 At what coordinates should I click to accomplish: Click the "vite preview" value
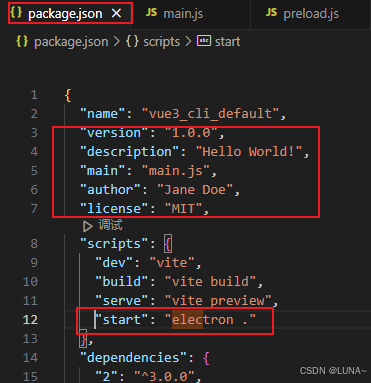[218, 301]
